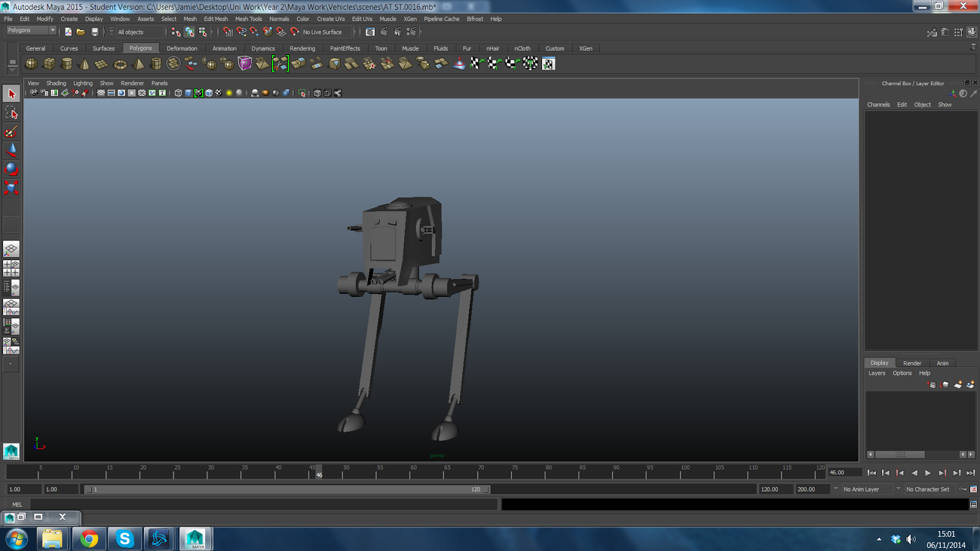The width and height of the screenshot is (980, 551).
Task: Save the scene with the floppy icon
Action: [x=94, y=32]
